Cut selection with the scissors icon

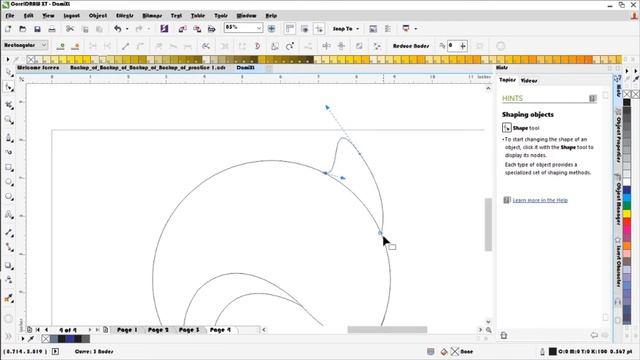(70, 29)
